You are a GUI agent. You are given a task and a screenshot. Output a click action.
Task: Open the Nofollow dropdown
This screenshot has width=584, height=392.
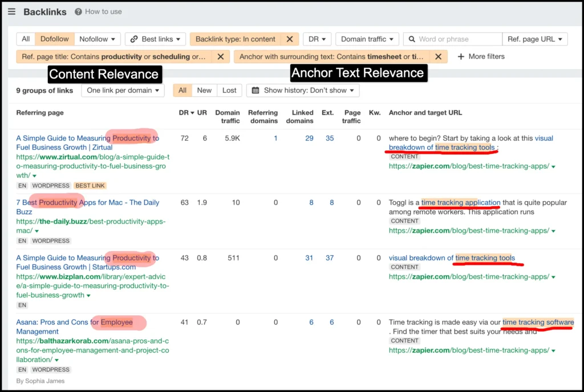[x=97, y=39]
